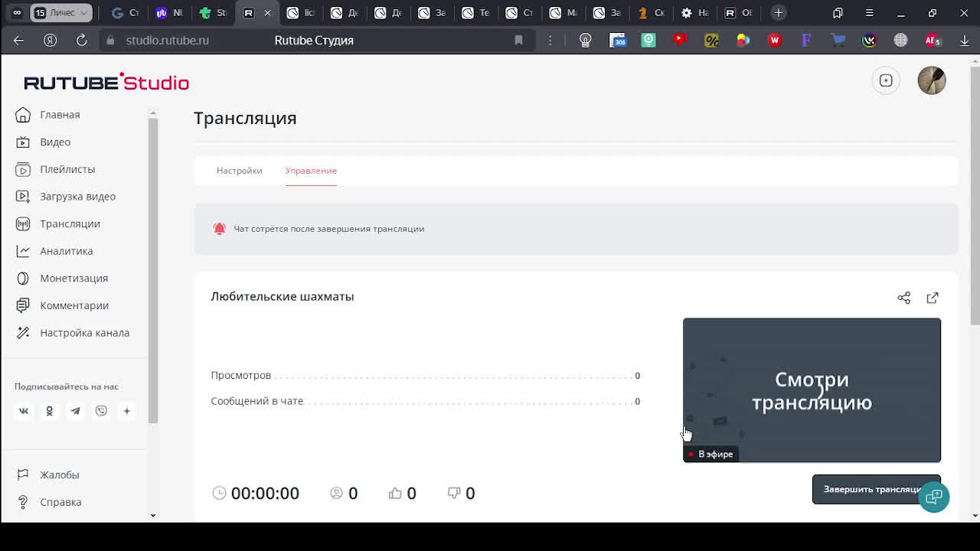This screenshot has width=980, height=551.
Task: Click the Odnoklassniki social icon
Action: (49, 411)
